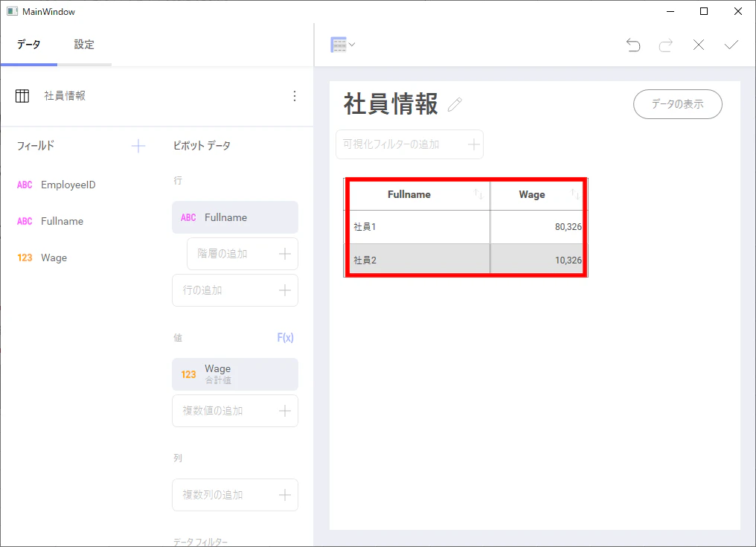The width and height of the screenshot is (756, 547).
Task: Open the 社員情報 data source options menu
Action: [295, 96]
